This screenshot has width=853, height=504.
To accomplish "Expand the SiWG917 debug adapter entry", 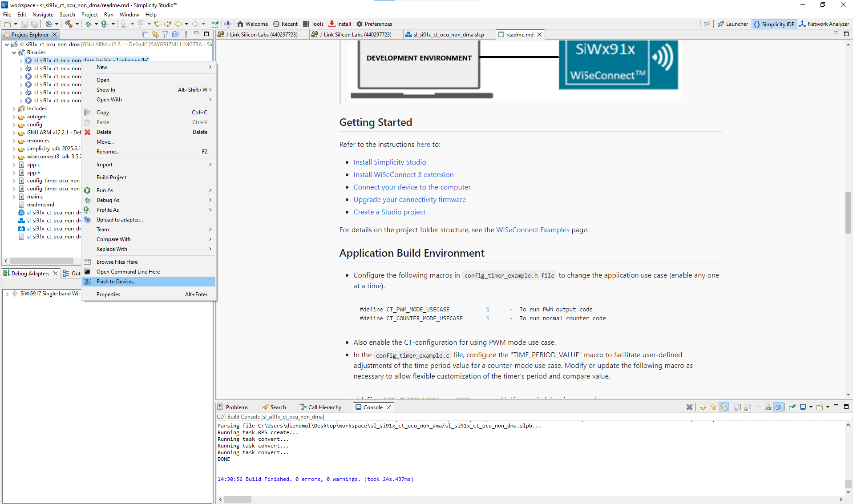I will tap(7, 294).
